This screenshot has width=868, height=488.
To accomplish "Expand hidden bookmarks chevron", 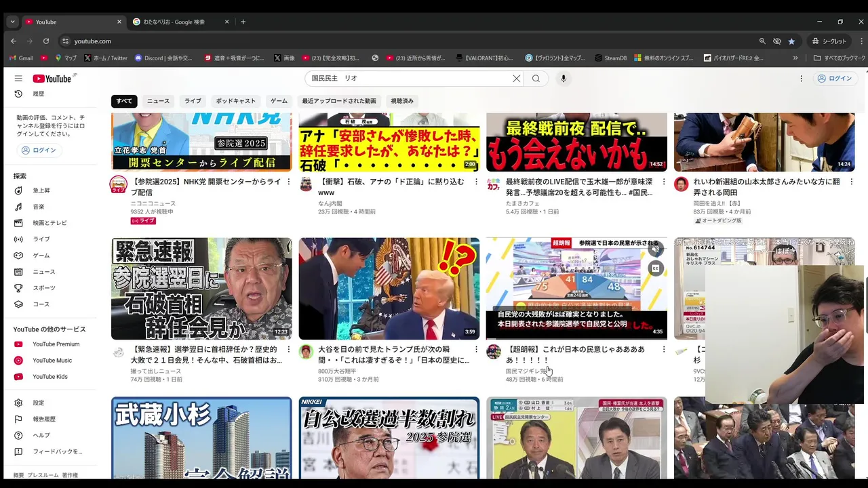I will 795,58.
